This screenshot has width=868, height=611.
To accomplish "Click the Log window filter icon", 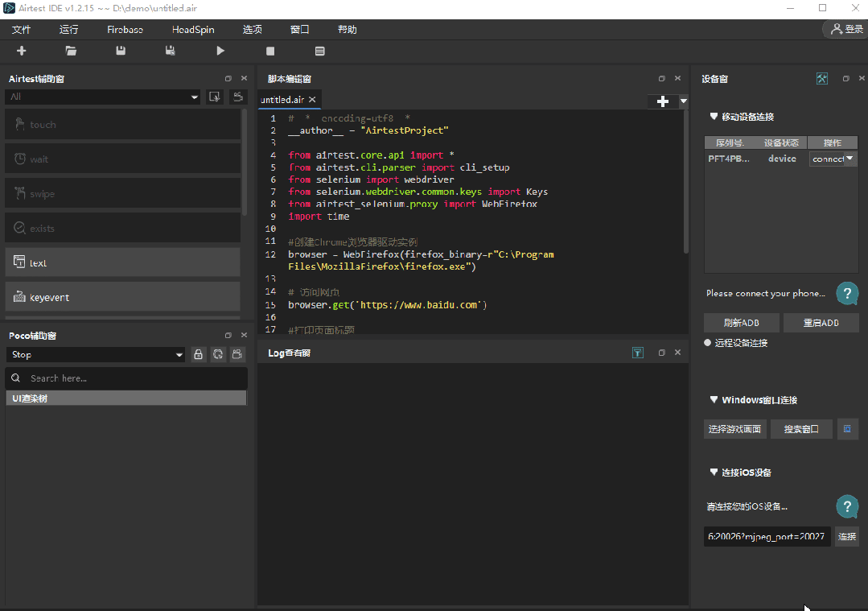I will (x=638, y=353).
